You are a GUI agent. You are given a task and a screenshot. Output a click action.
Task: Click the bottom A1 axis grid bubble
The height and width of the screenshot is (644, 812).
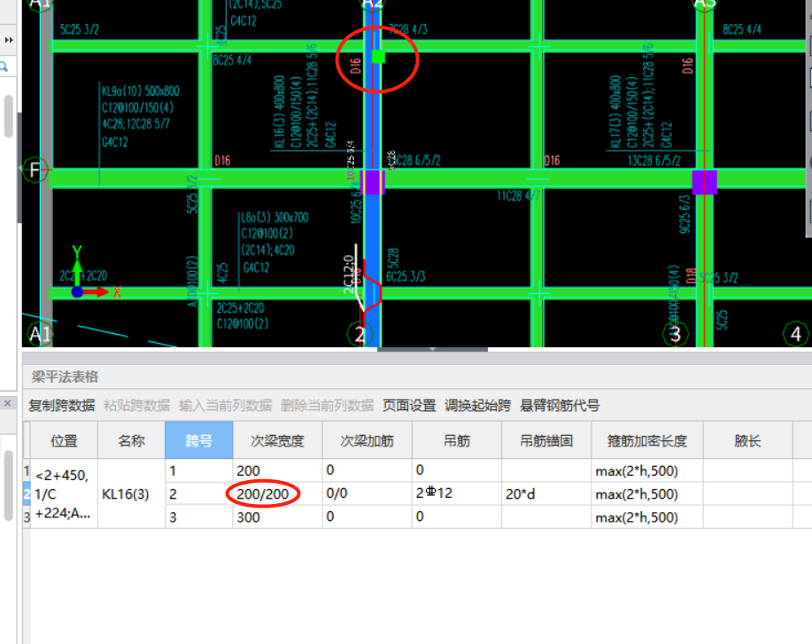click(39, 334)
